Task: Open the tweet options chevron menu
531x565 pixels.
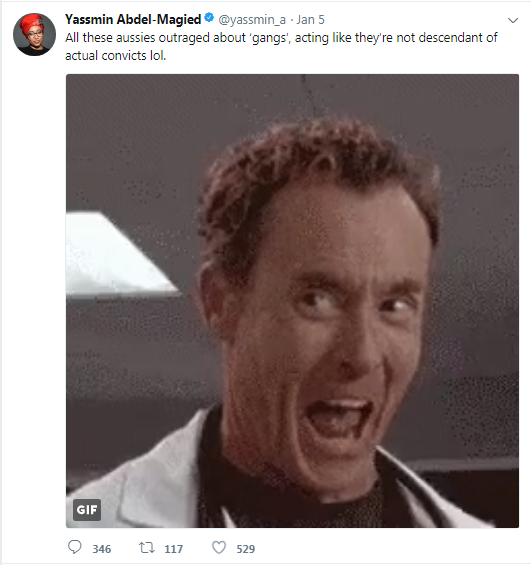Action: pyautogui.click(x=513, y=20)
